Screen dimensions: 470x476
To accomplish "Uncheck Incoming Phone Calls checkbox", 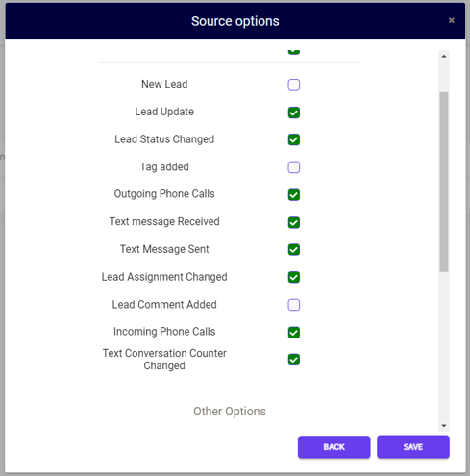I will pyautogui.click(x=293, y=332).
